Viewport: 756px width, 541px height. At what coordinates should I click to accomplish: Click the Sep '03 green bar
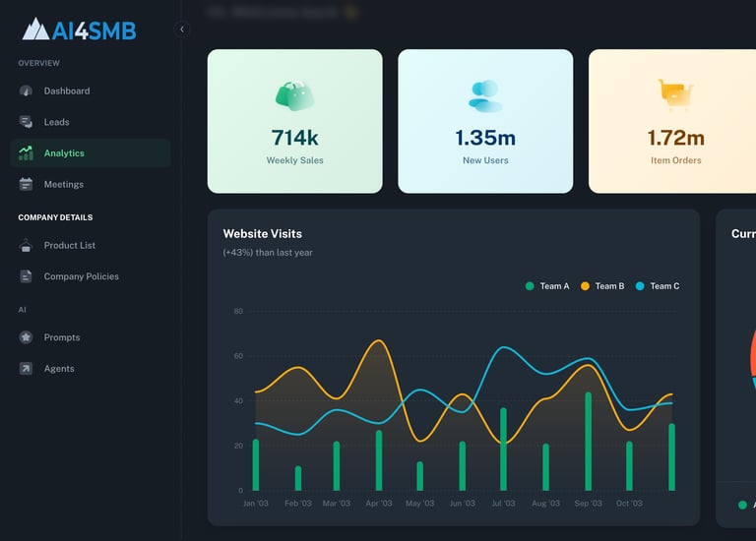click(588, 442)
